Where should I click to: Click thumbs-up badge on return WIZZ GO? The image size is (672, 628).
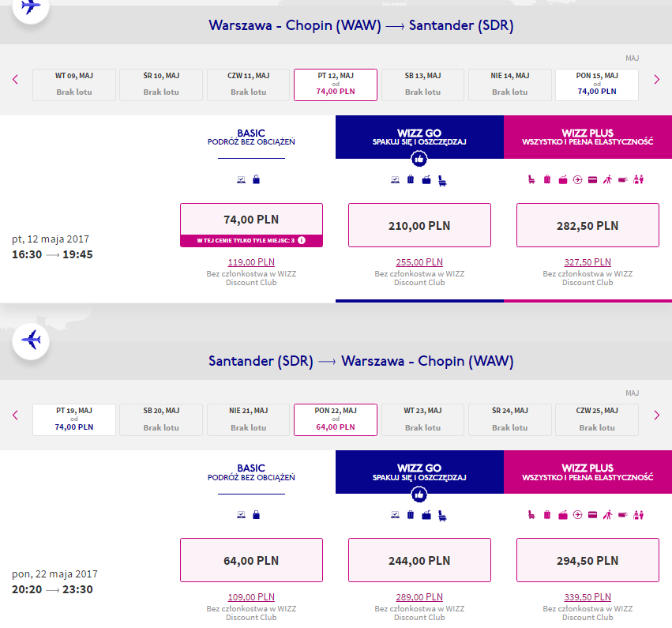coord(419,495)
